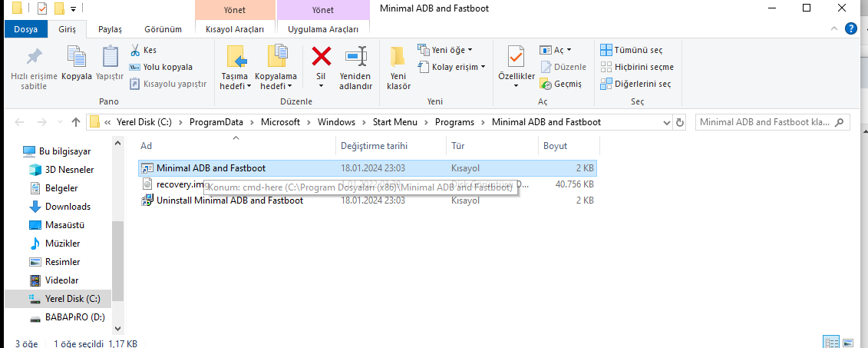
Task: Sort by the Tür column header
Action: click(x=492, y=146)
